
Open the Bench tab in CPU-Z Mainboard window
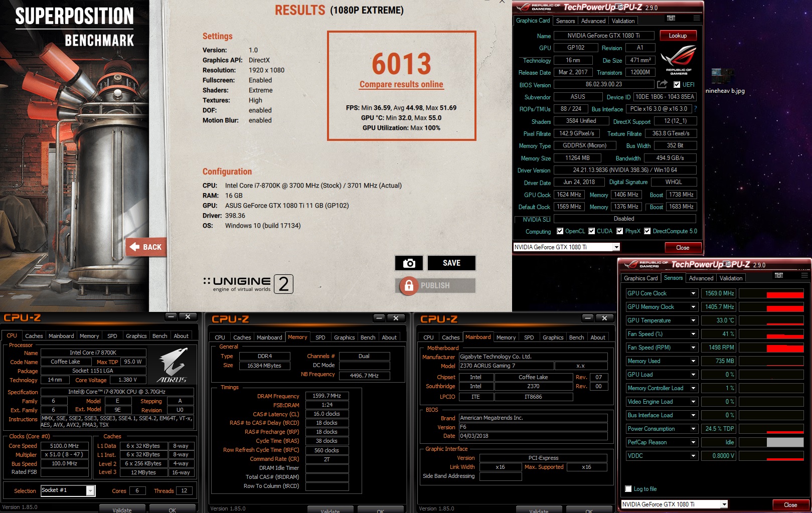(x=576, y=337)
